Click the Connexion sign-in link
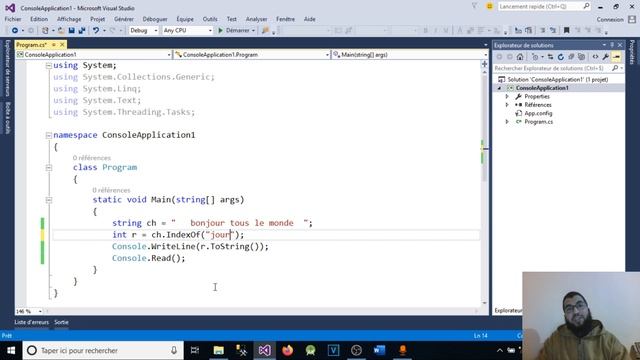Screen dimensions: 640x360 click(x=610, y=20)
